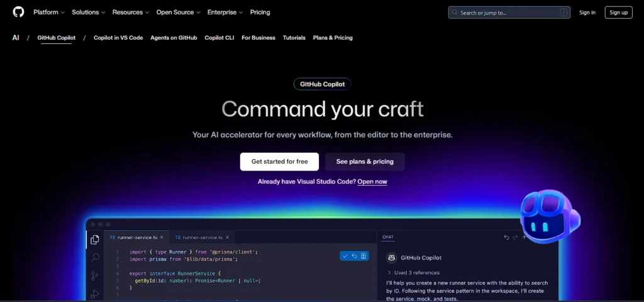Click the See plans & pricing button
644x302 pixels.
coord(365,162)
